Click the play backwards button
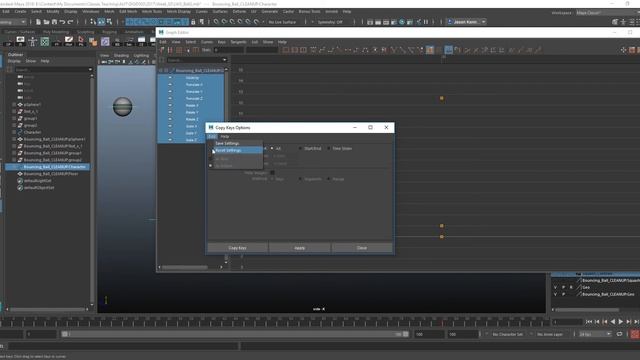The height and width of the screenshot is (360, 640). (613, 322)
